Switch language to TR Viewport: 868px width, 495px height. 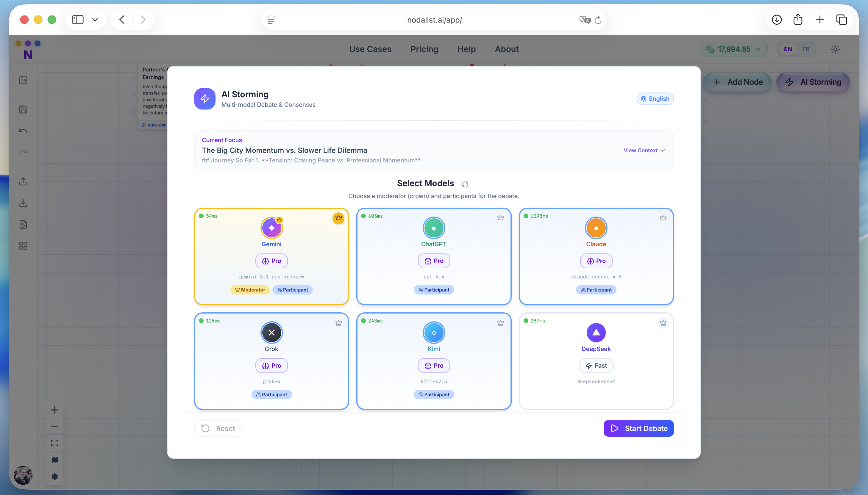[805, 49]
